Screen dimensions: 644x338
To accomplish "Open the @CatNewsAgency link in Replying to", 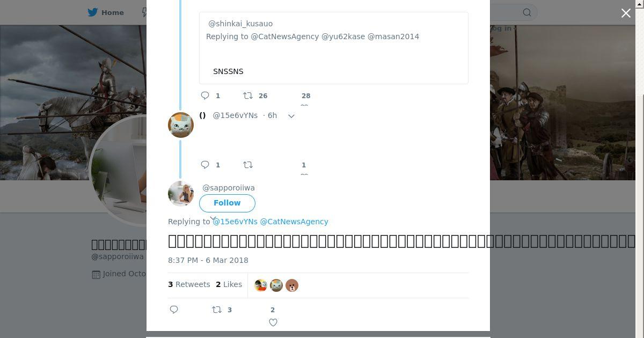I will tap(294, 222).
